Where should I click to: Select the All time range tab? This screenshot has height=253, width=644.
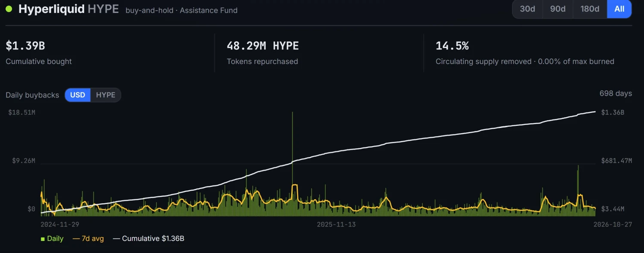[x=619, y=9]
